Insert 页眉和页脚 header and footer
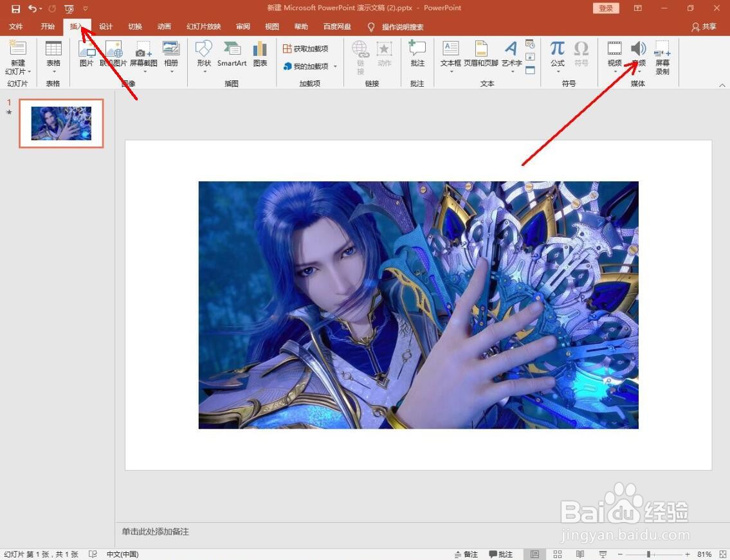 [x=481, y=54]
